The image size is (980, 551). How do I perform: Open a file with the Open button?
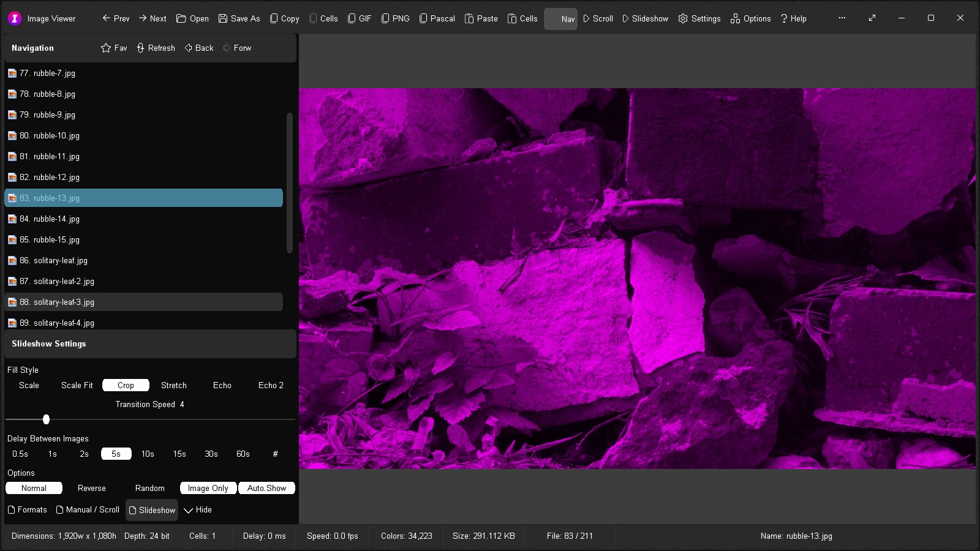point(192,18)
